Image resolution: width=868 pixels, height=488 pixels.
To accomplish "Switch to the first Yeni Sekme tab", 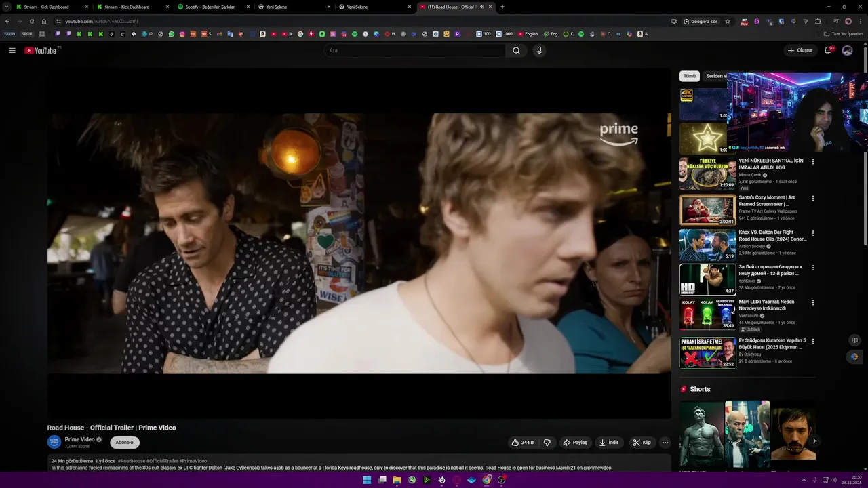I will (x=293, y=7).
